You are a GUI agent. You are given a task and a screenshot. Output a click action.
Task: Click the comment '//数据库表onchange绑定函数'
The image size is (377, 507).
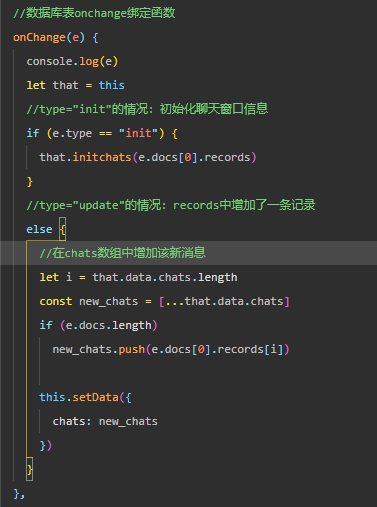coord(94,13)
